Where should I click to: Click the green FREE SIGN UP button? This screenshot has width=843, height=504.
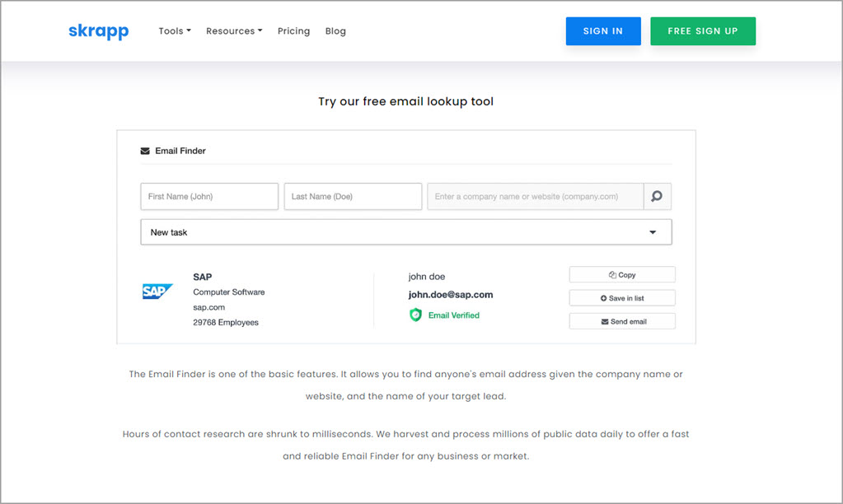tap(702, 31)
